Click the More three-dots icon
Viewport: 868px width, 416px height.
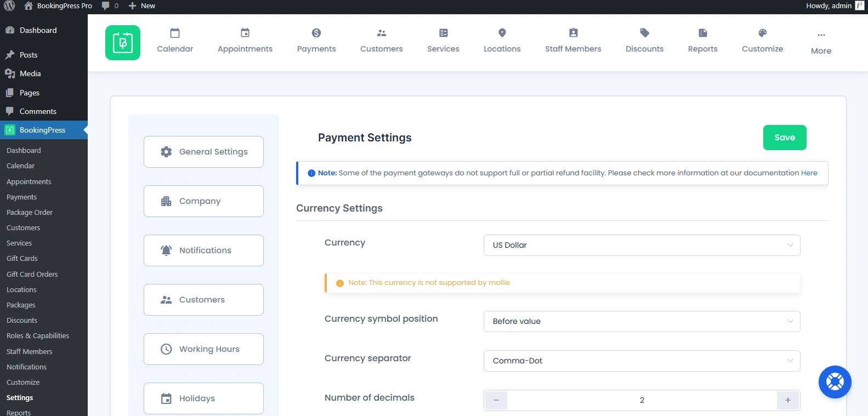(821, 35)
